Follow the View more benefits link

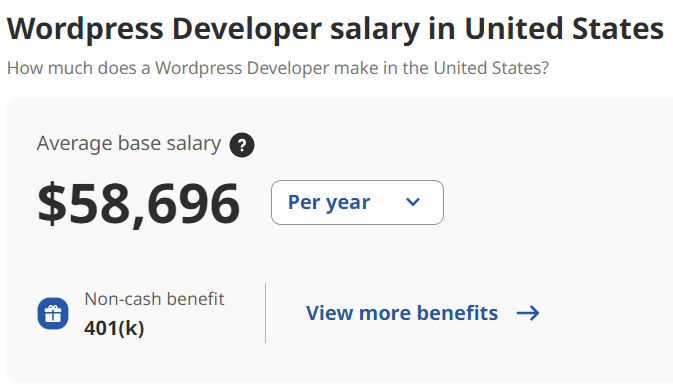click(422, 313)
